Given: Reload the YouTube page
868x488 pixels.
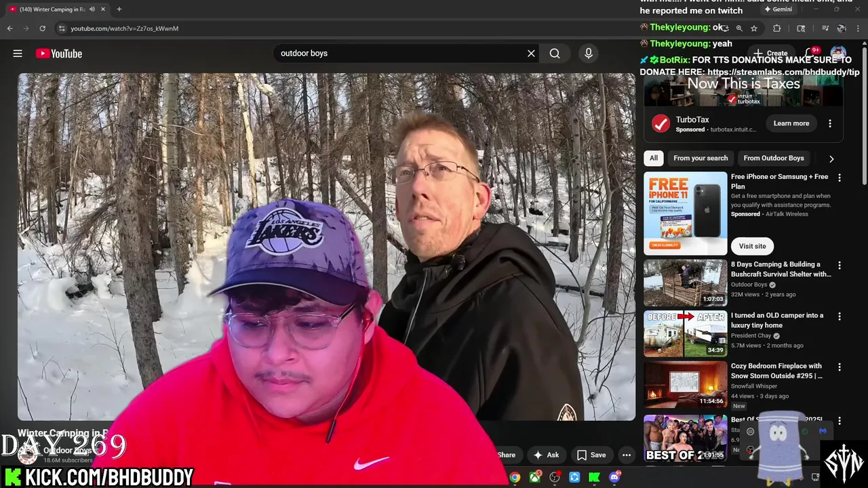Looking at the screenshot, I should point(42,28).
